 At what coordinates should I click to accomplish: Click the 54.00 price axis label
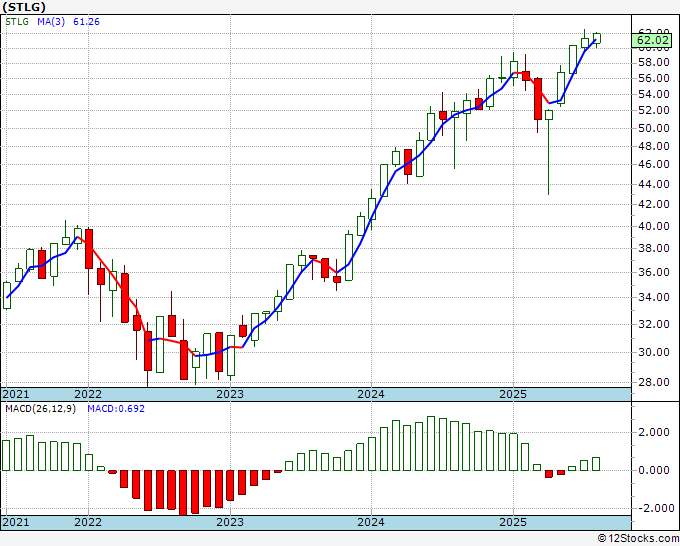coord(654,94)
